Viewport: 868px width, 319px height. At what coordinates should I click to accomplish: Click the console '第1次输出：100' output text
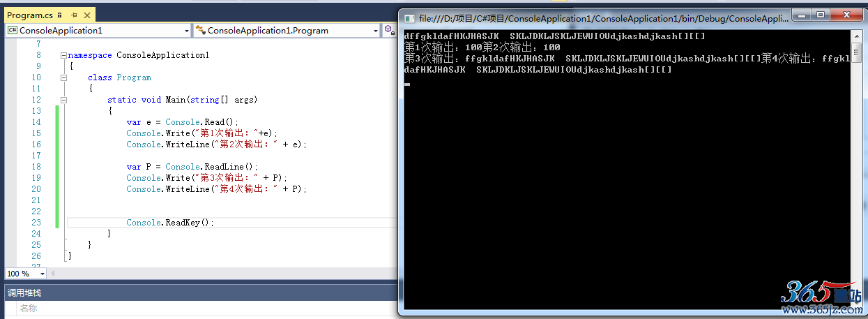[443, 47]
